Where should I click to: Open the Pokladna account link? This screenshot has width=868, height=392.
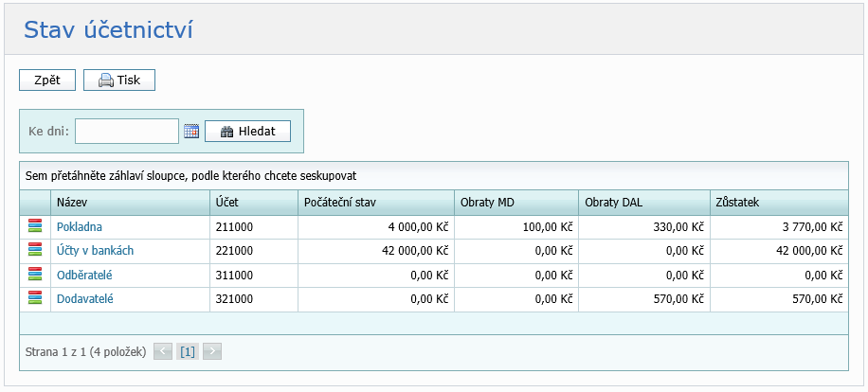click(x=80, y=227)
